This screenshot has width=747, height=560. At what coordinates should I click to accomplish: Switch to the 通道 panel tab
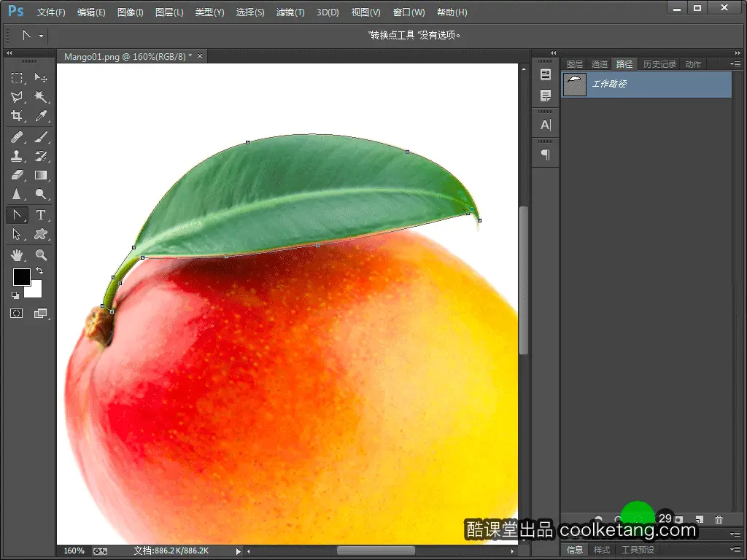(x=600, y=64)
